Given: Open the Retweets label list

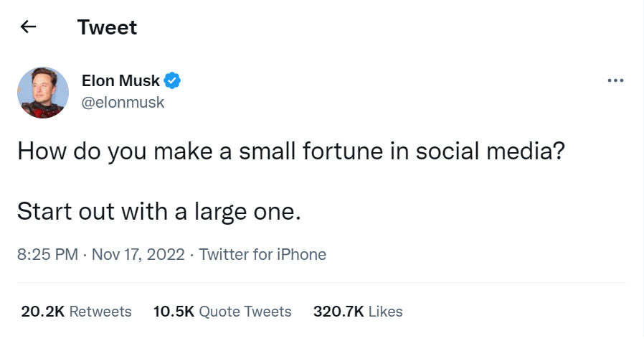Looking at the screenshot, I should pos(100,312).
